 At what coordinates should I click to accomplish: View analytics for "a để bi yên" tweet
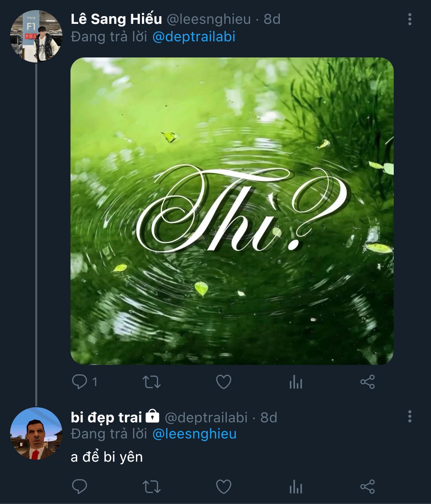296,487
